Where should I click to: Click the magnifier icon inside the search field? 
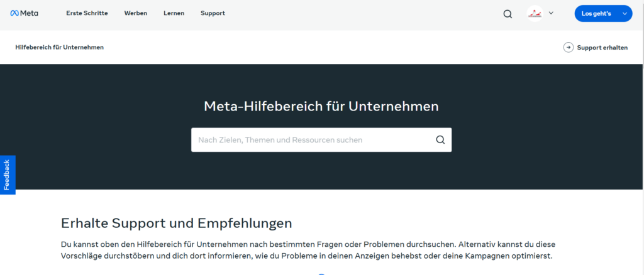440,140
